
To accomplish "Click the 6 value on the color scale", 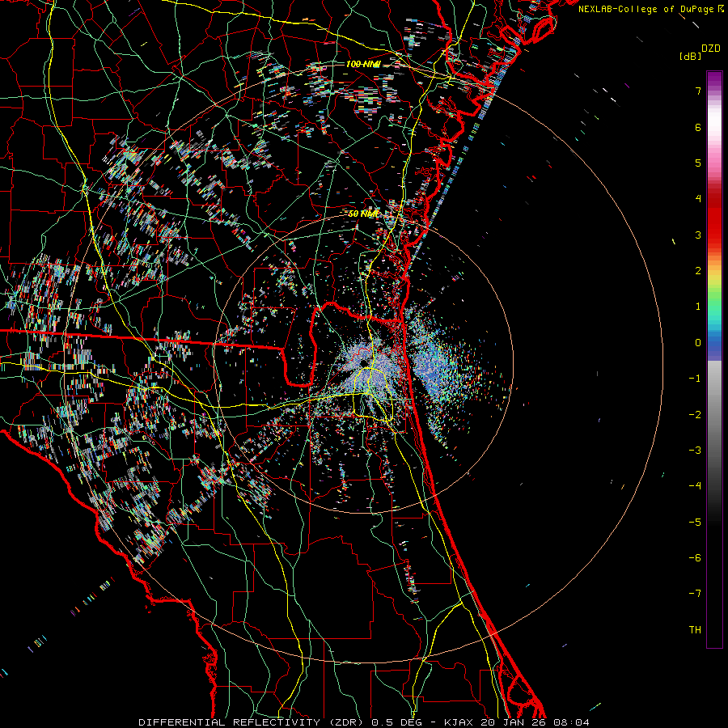I will click(698, 127).
